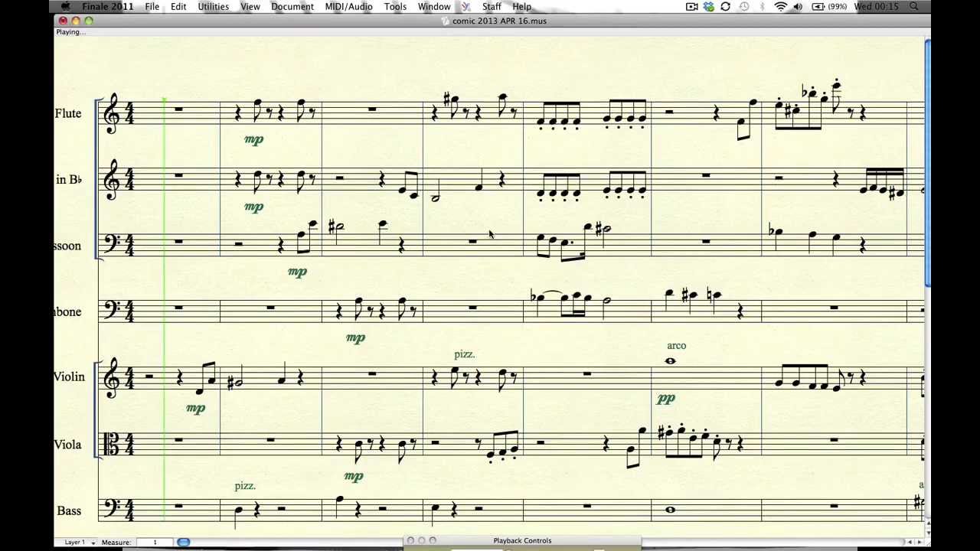
Task: Click the sync status icon
Action: tap(726, 7)
